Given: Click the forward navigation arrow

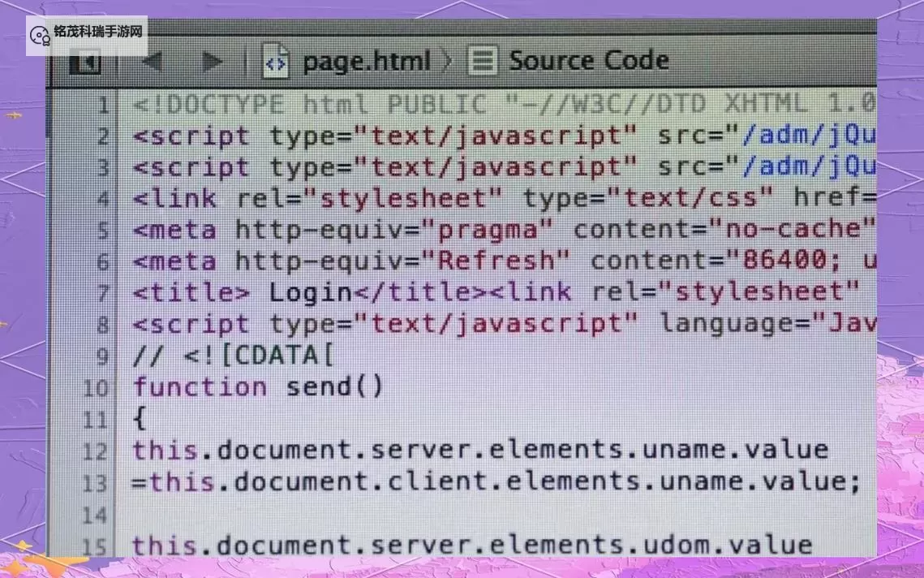Looking at the screenshot, I should [212, 62].
